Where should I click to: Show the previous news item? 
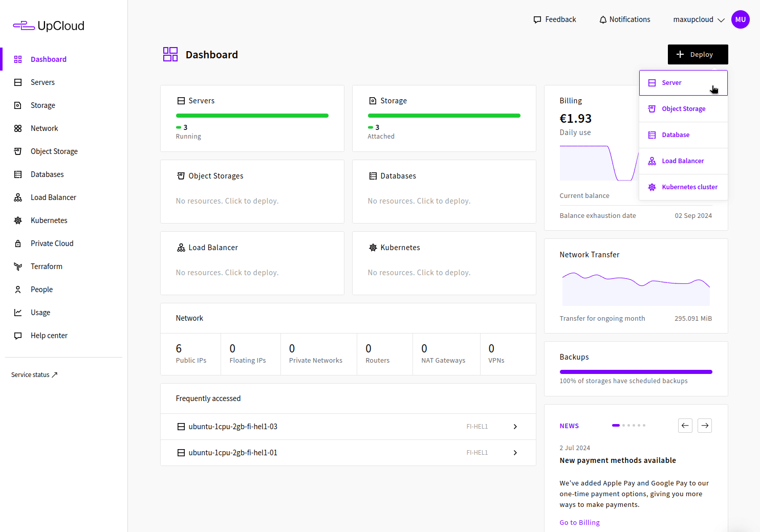pos(685,426)
